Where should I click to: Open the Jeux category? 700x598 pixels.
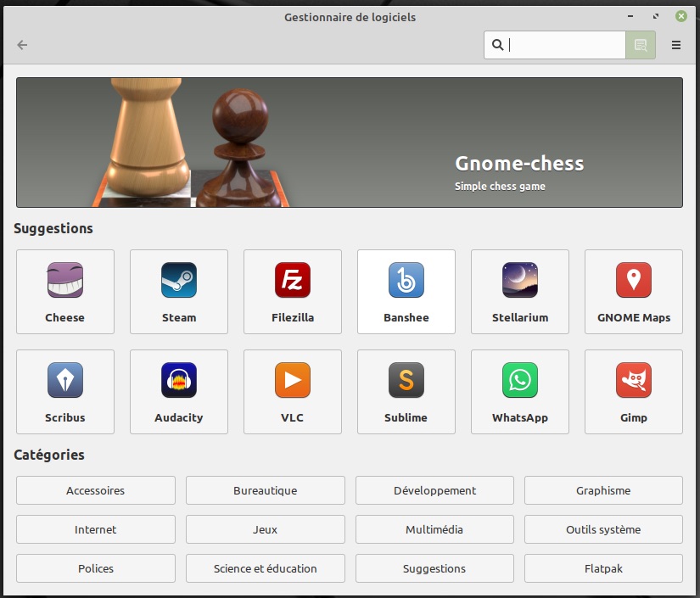266,529
